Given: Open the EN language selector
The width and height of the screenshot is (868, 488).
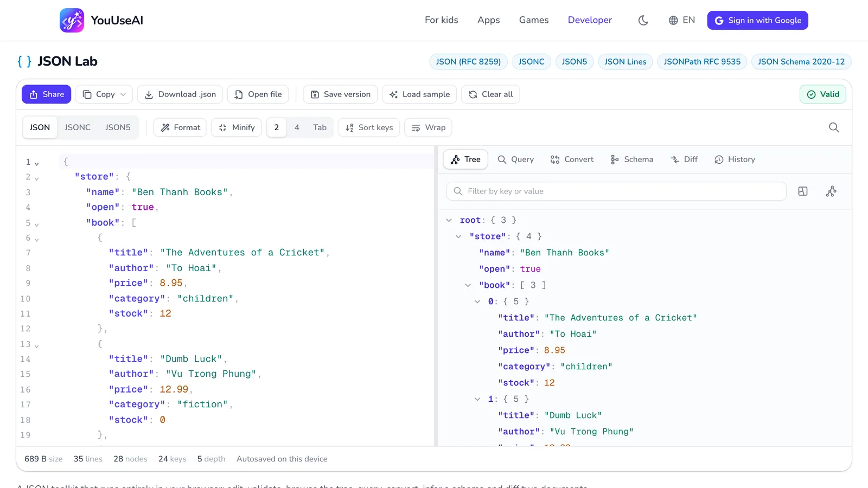Looking at the screenshot, I should 682,20.
